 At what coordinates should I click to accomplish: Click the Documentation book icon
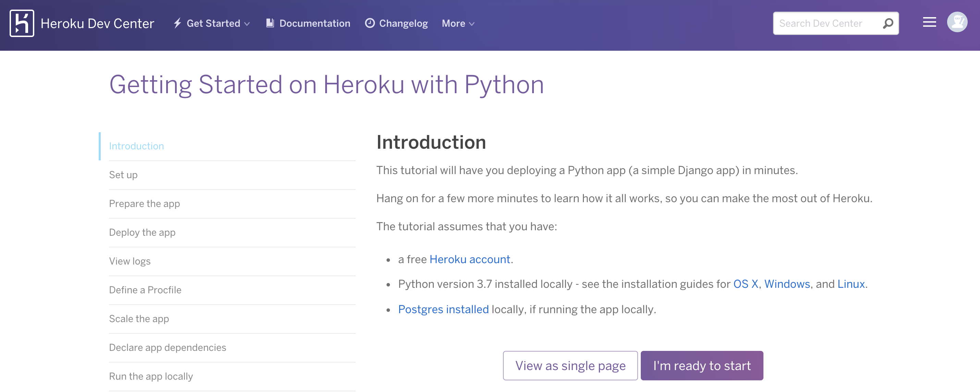pyautogui.click(x=270, y=23)
